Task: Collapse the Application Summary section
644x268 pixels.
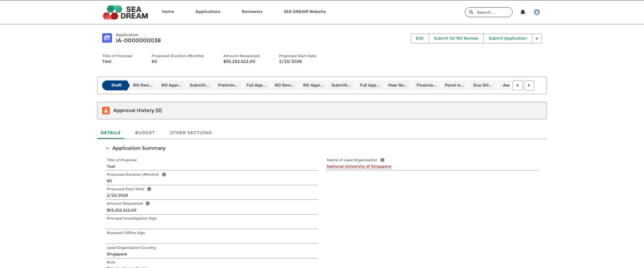Action: pos(108,148)
